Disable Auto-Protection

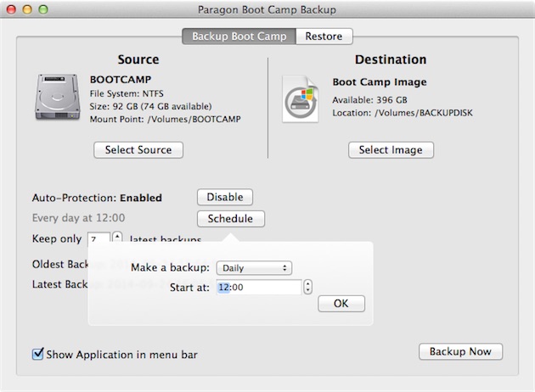pos(225,197)
